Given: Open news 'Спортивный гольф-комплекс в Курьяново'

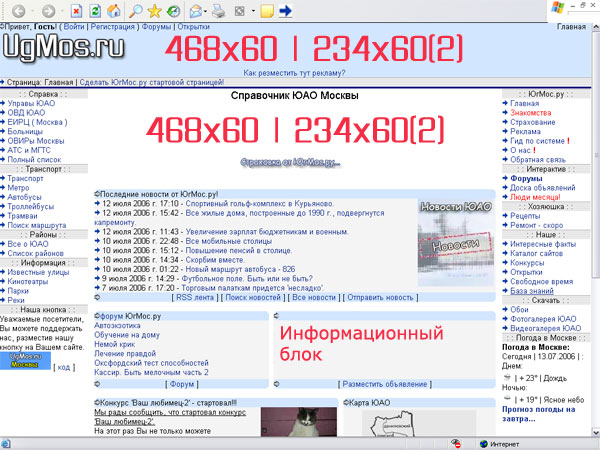Looking at the screenshot, I should pos(259,204).
